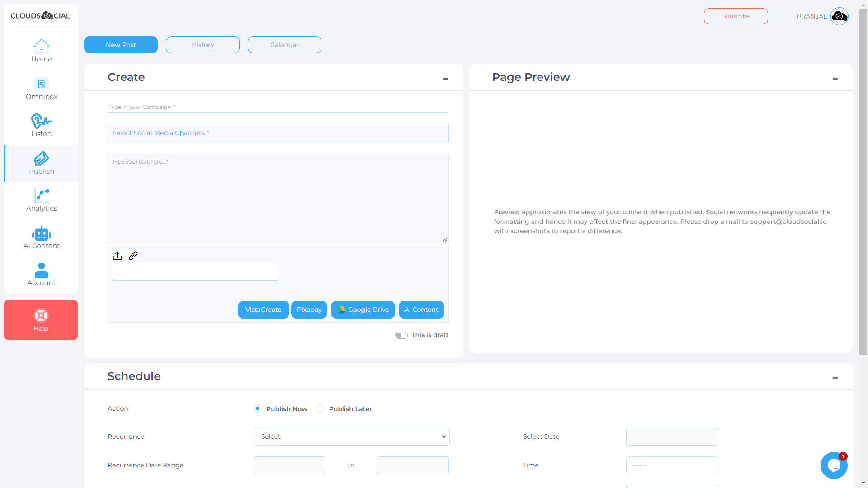868x488 pixels.
Task: Open the chat support bubble
Action: pos(834,465)
